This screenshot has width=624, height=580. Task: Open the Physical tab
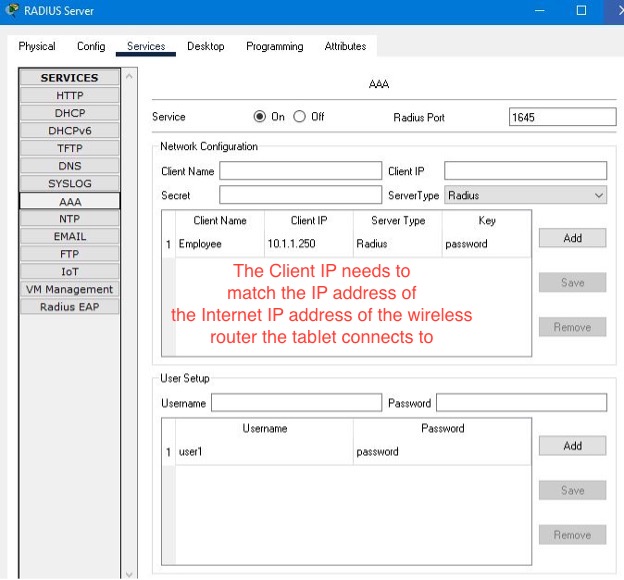click(37, 47)
